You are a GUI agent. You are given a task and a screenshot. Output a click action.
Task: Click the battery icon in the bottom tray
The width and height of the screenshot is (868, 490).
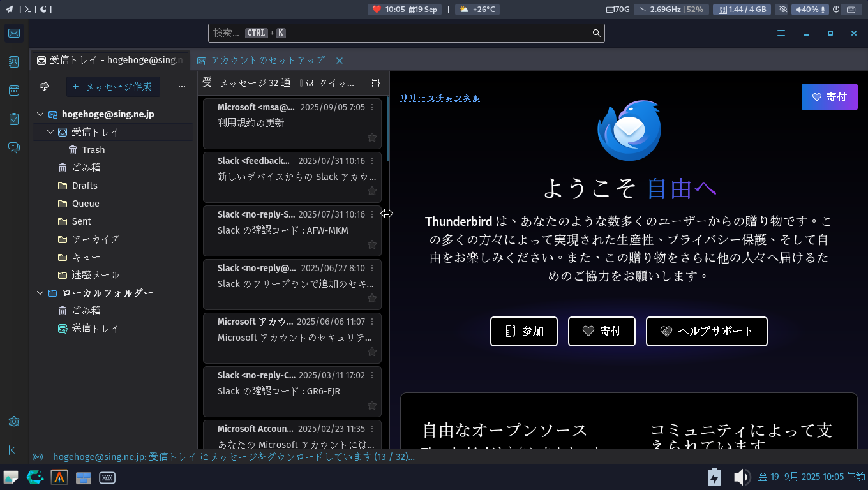point(714,477)
